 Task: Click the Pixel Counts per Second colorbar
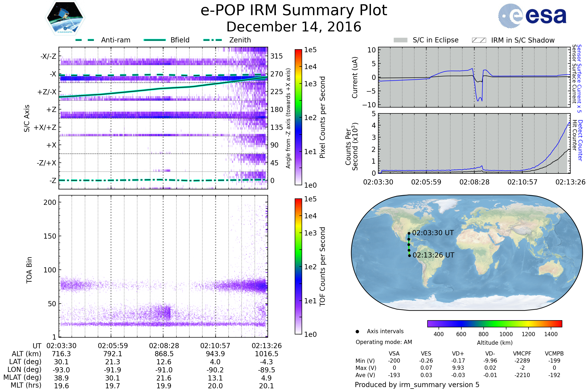[x=298, y=117]
